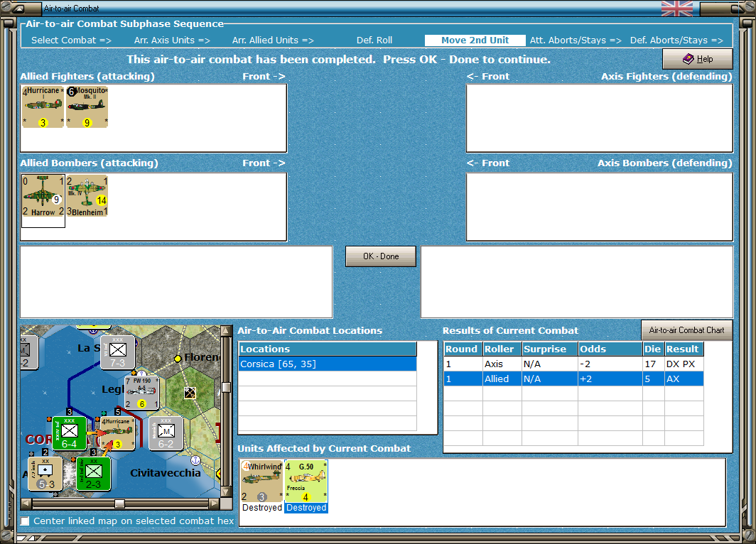Image resolution: width=756 pixels, height=544 pixels.
Task: Click the Hurricane counter on the map
Action: (x=117, y=434)
